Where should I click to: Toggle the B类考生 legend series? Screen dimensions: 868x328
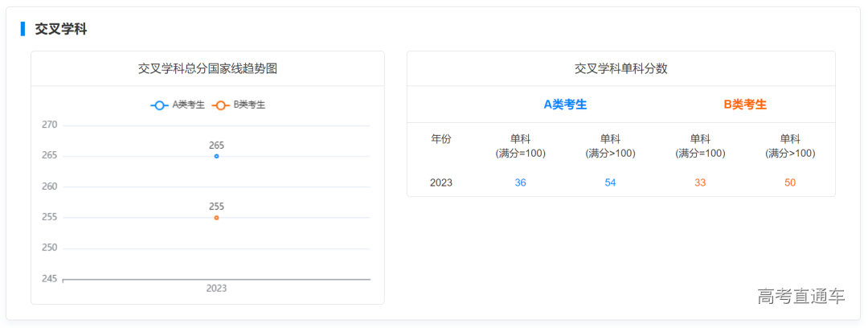[x=239, y=105]
